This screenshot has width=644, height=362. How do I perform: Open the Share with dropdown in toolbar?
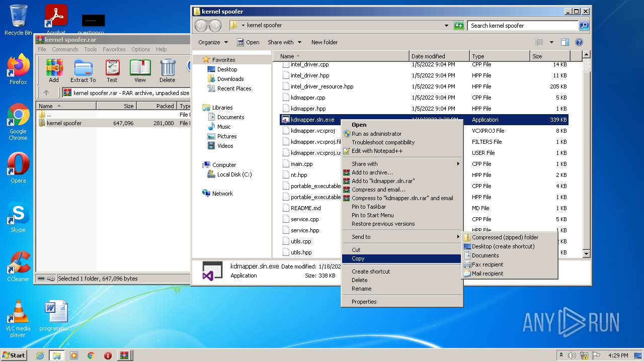pyautogui.click(x=284, y=42)
